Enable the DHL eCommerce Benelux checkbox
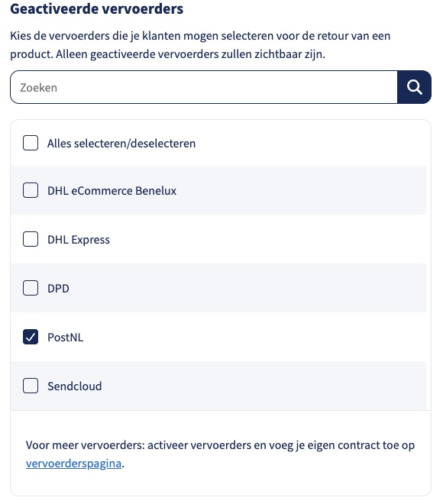443x504 pixels. pyautogui.click(x=31, y=190)
